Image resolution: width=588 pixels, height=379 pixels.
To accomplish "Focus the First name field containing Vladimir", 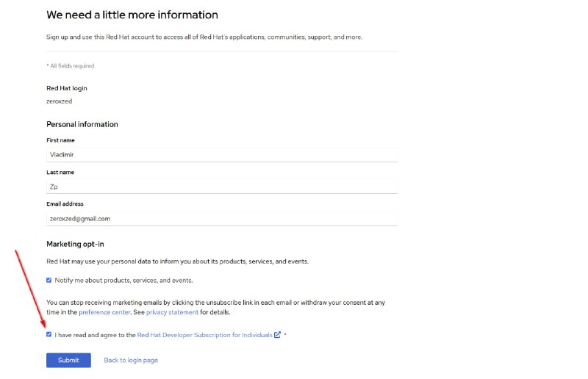I will 222,154.
